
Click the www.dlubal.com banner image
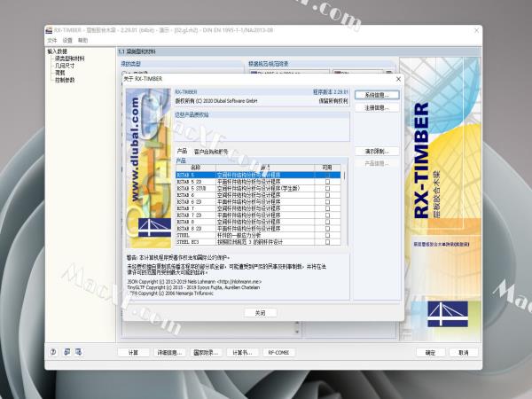(x=148, y=168)
